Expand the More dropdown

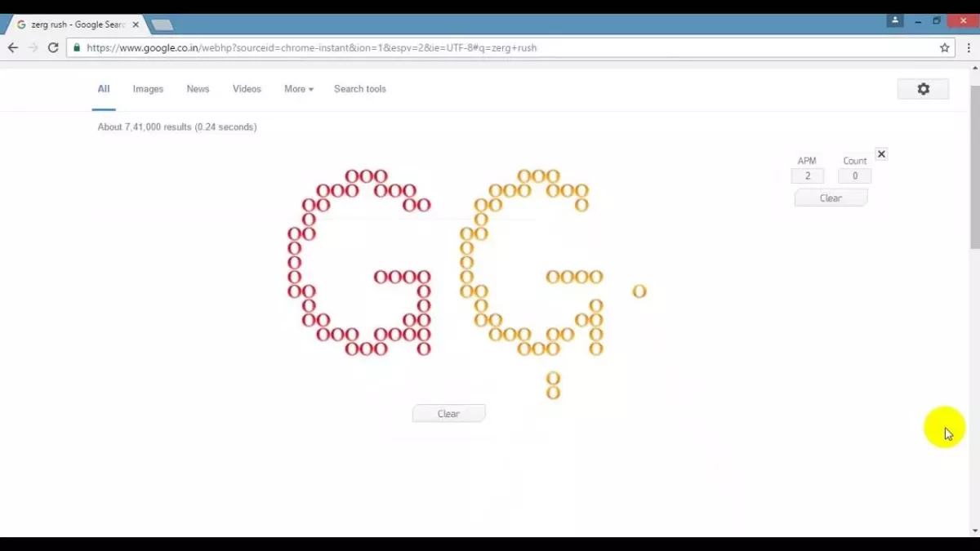click(299, 89)
